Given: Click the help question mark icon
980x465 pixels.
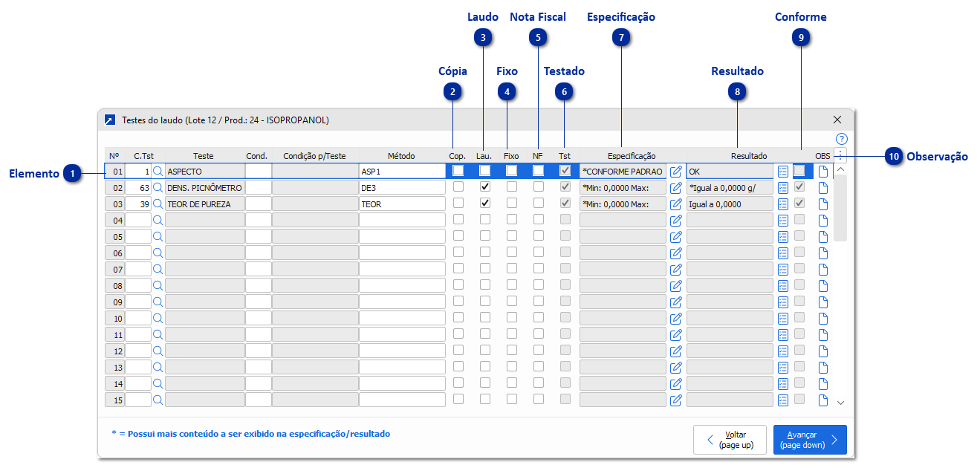Looking at the screenshot, I should (841, 139).
